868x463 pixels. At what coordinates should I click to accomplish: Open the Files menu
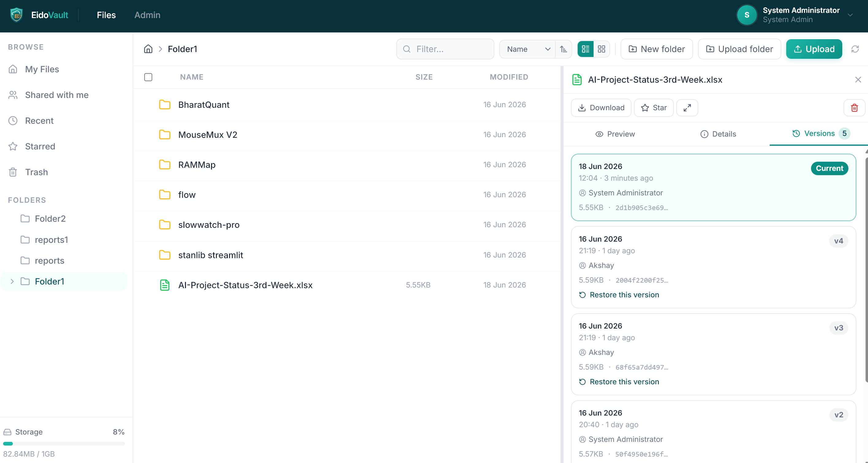(x=106, y=15)
